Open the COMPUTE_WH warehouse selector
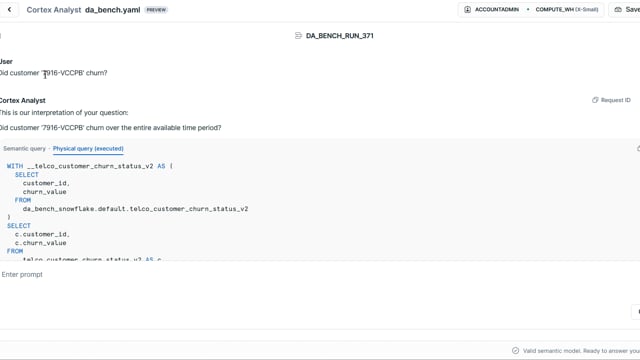 pos(567,9)
